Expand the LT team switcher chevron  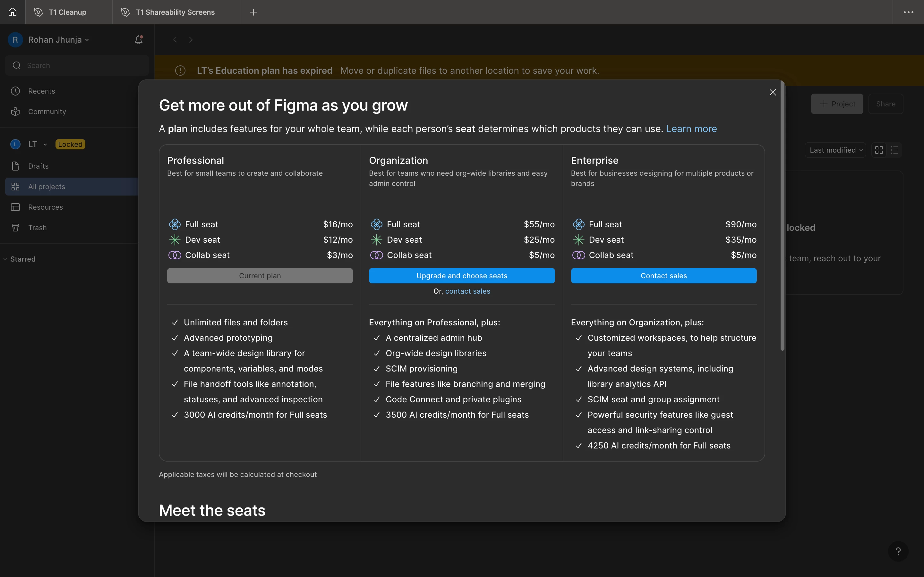coord(45,144)
